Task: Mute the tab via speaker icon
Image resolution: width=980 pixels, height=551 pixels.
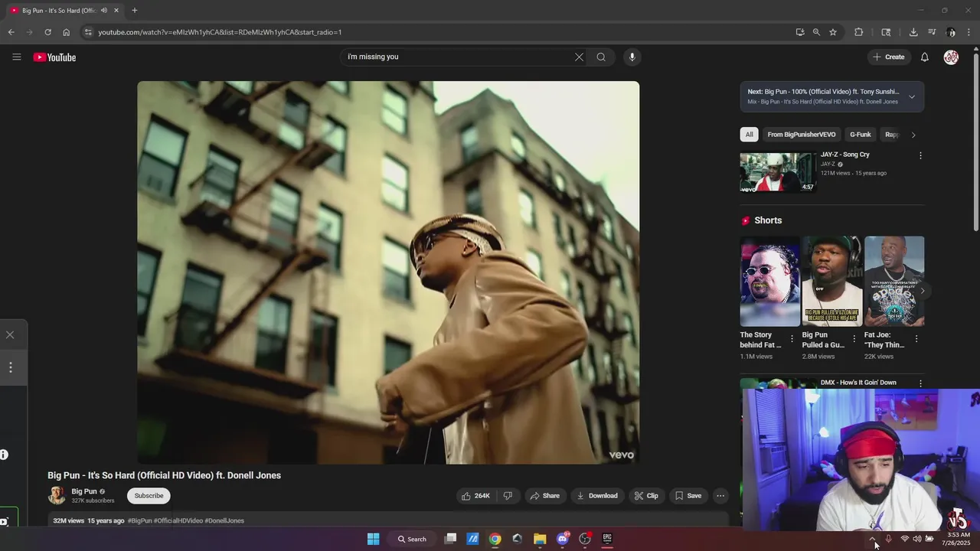Action: (104, 11)
